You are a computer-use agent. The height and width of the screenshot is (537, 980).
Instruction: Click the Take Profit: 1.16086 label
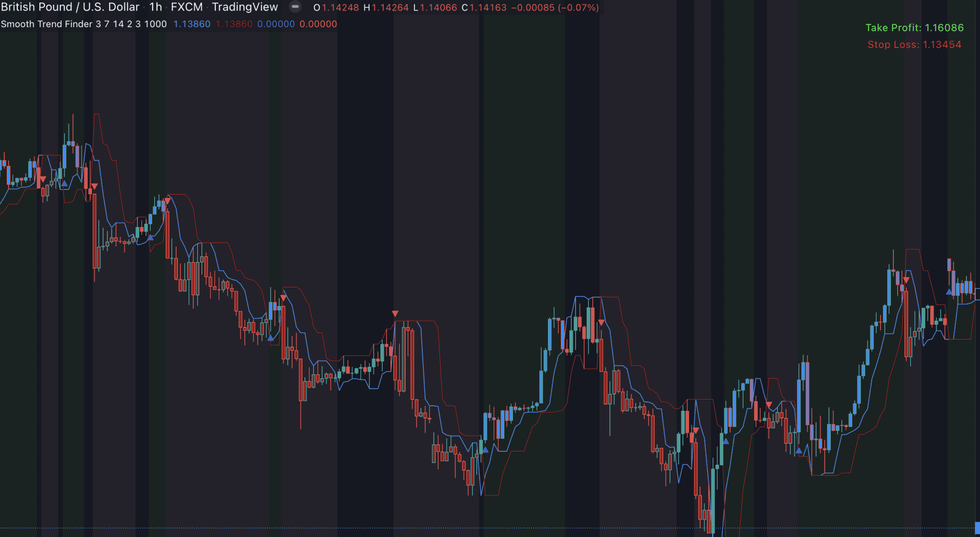click(914, 28)
